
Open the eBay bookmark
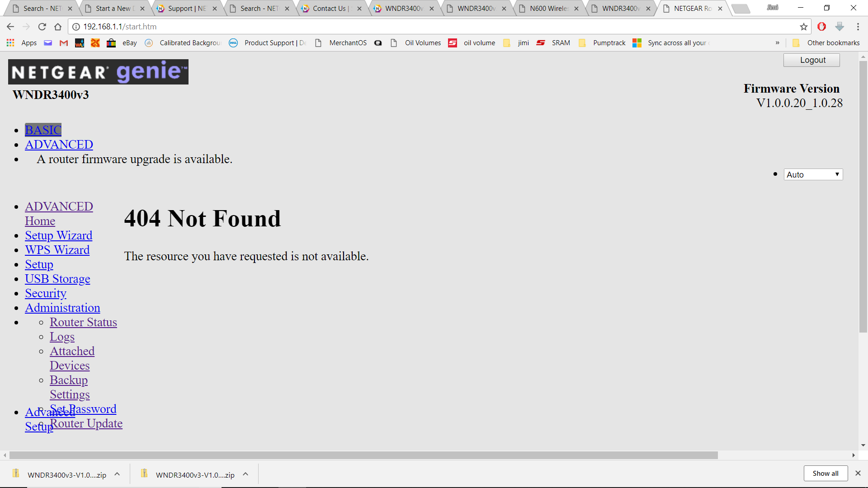point(122,43)
